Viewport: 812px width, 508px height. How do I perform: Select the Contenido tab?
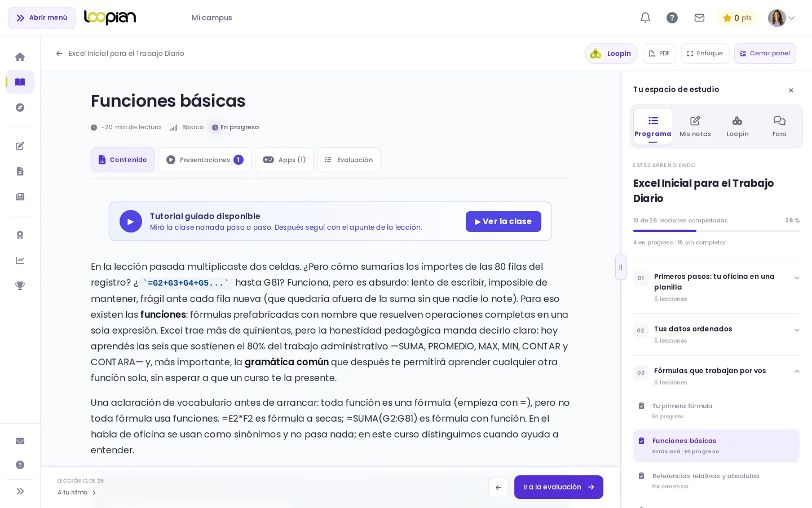coord(122,160)
